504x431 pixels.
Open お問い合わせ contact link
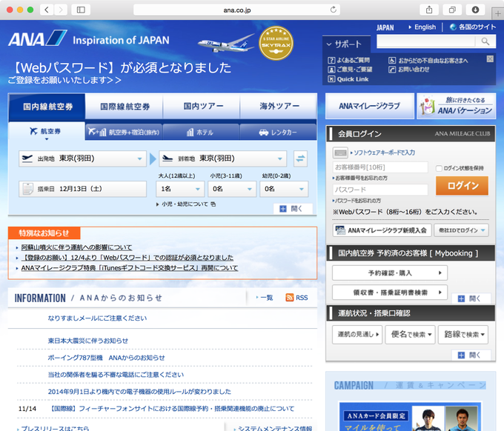click(x=409, y=70)
